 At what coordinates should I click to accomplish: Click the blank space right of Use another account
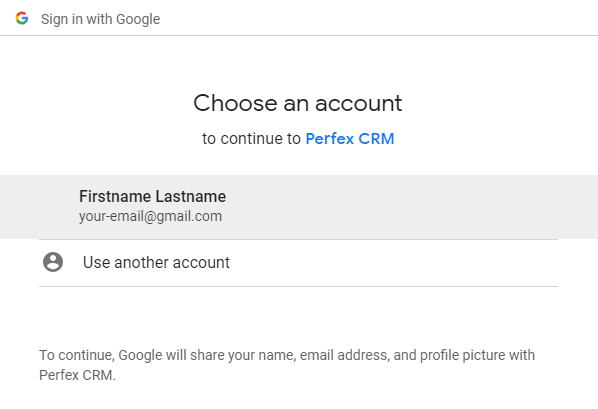[393, 263]
